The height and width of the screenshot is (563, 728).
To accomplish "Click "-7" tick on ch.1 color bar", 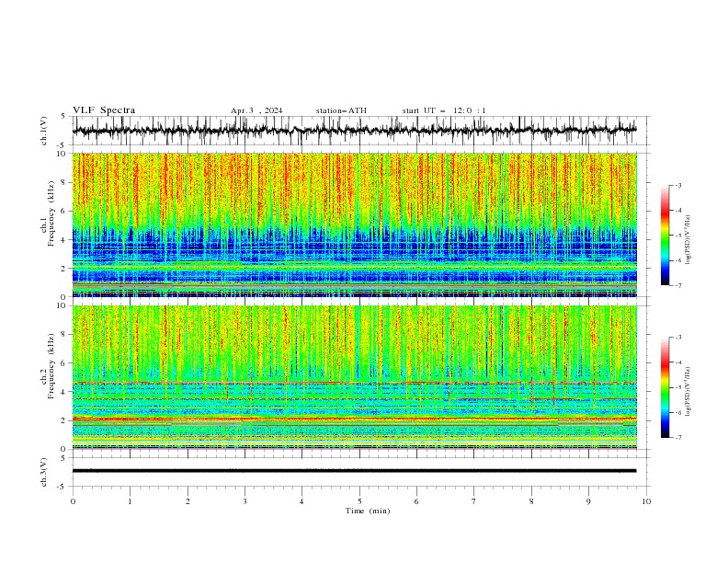I will [x=678, y=285].
